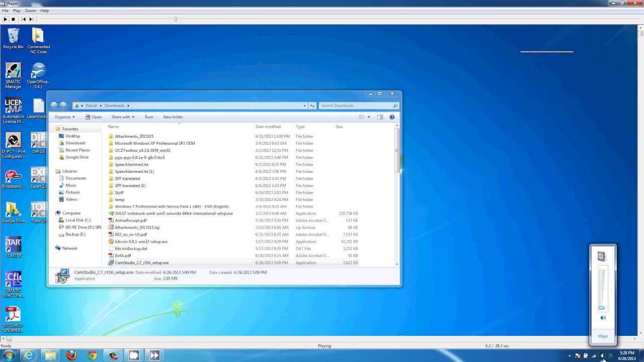Mute sound using the speaker icon
Viewport: 644px width, 362px height.
602,317
